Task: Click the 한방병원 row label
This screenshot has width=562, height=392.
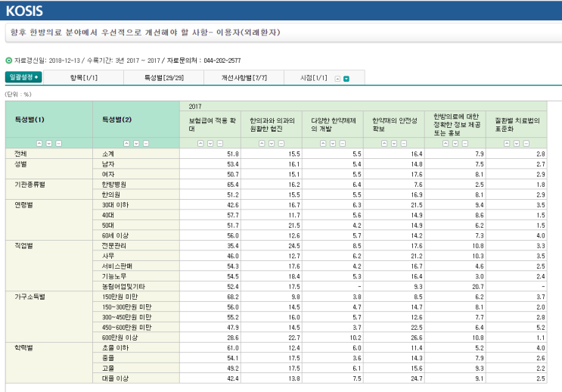Action: (114, 185)
